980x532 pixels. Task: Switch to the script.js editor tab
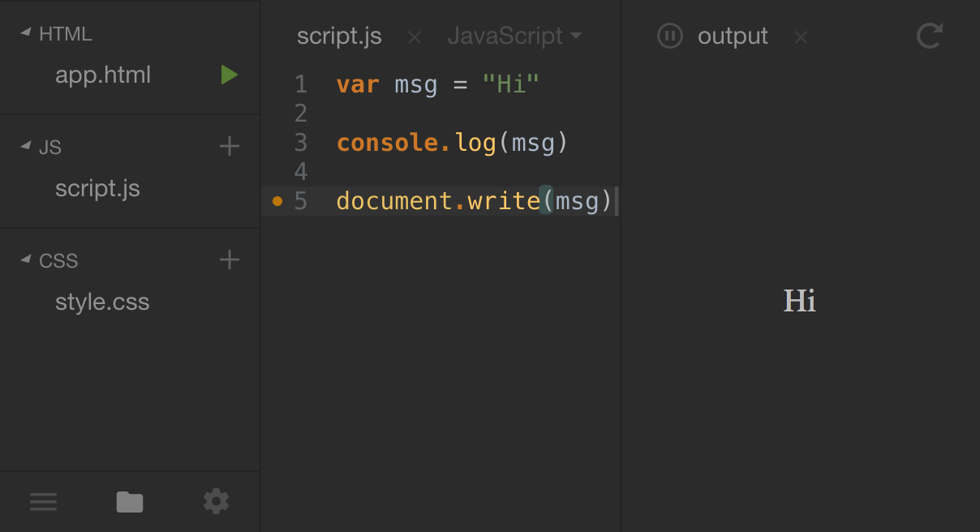pos(339,36)
